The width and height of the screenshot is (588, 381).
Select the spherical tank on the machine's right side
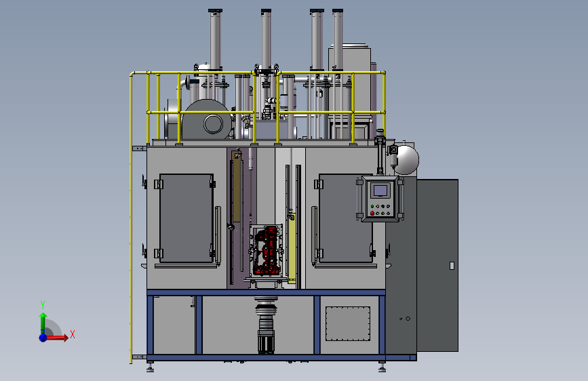pos(406,160)
